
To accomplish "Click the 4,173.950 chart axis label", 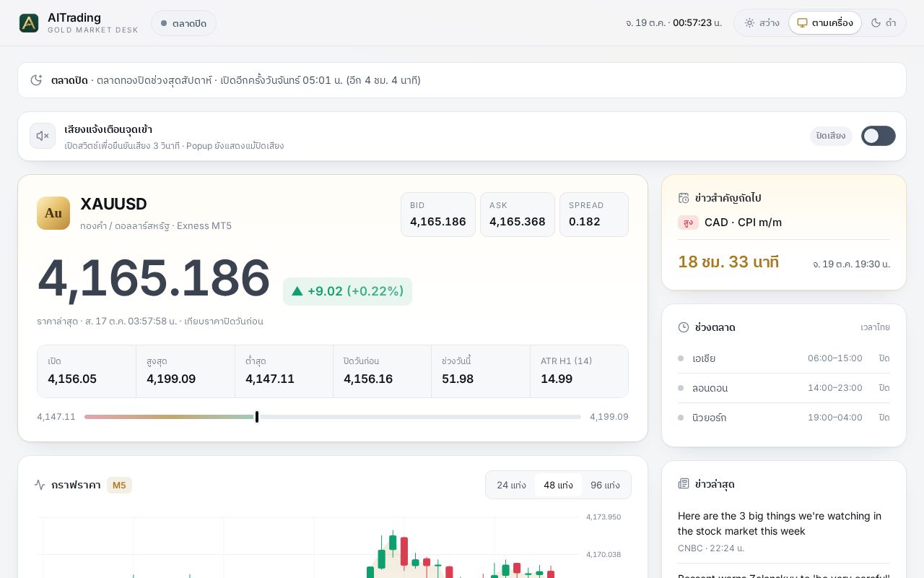I will pyautogui.click(x=603, y=517).
